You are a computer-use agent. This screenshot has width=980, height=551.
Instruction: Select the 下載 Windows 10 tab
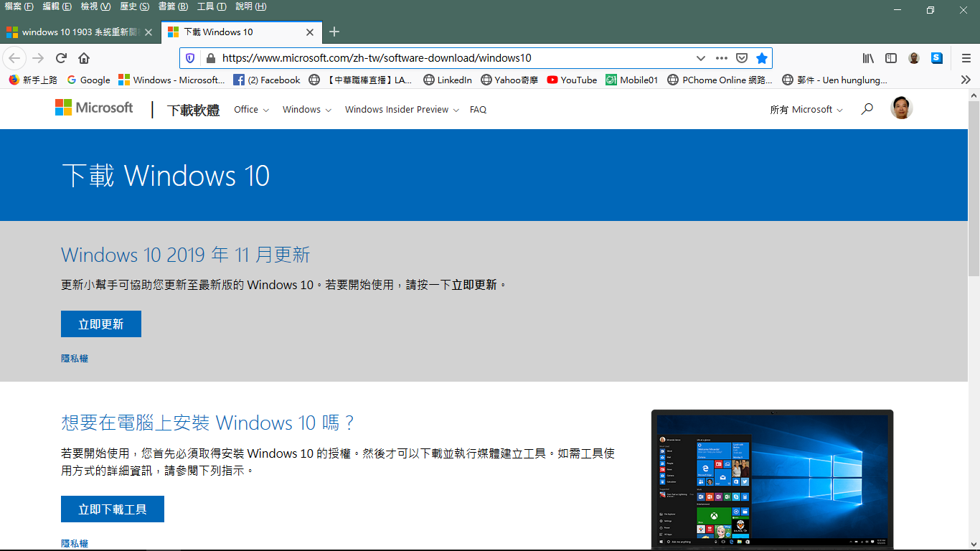241,32
